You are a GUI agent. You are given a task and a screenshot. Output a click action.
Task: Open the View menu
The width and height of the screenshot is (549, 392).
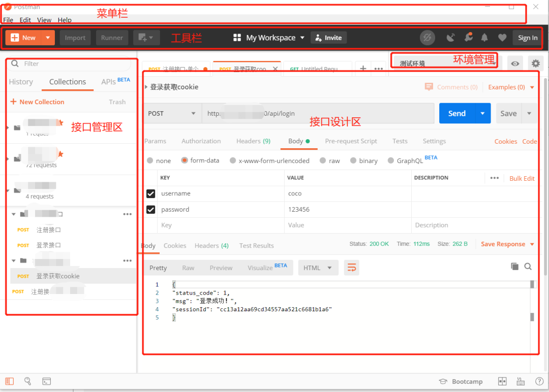(x=44, y=20)
